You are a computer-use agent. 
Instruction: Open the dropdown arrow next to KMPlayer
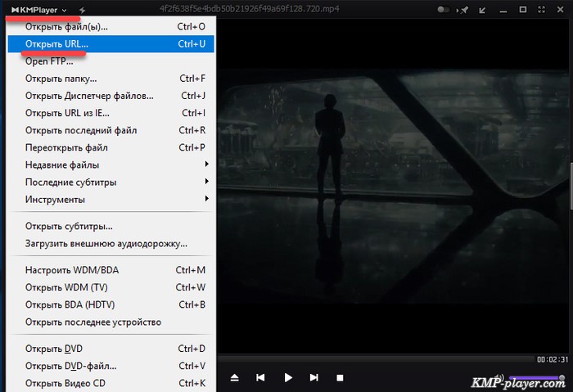coord(65,10)
